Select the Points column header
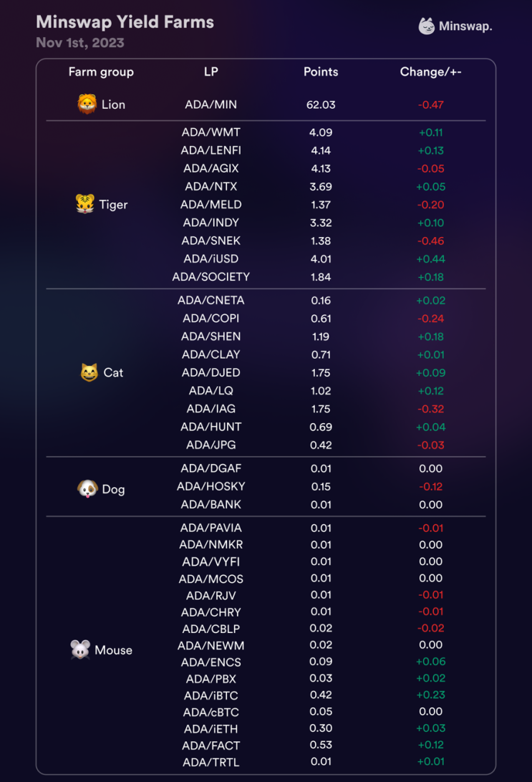Screen dimensions: 532x782 pos(321,72)
